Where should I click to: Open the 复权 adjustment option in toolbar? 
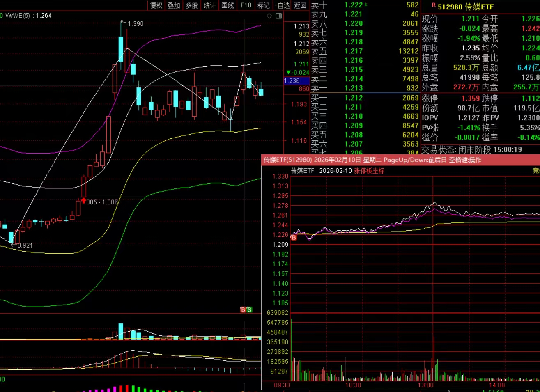point(156,5)
